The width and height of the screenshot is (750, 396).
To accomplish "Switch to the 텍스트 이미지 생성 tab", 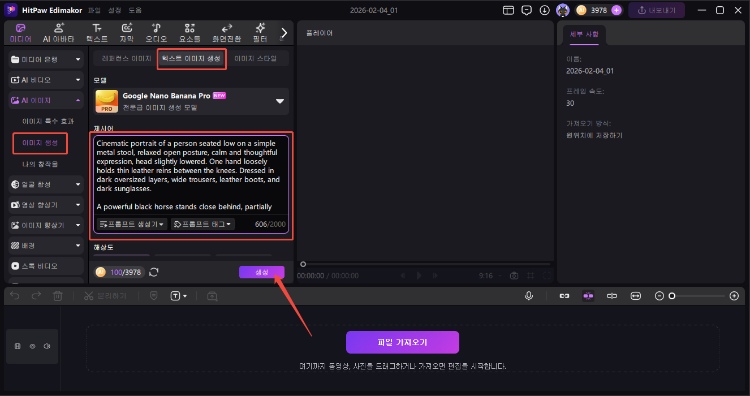I will click(191, 58).
